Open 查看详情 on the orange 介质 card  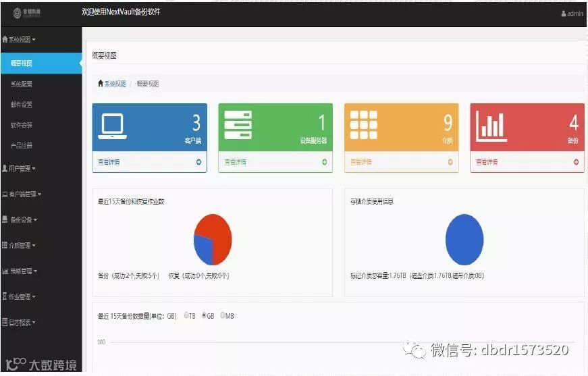pos(360,162)
